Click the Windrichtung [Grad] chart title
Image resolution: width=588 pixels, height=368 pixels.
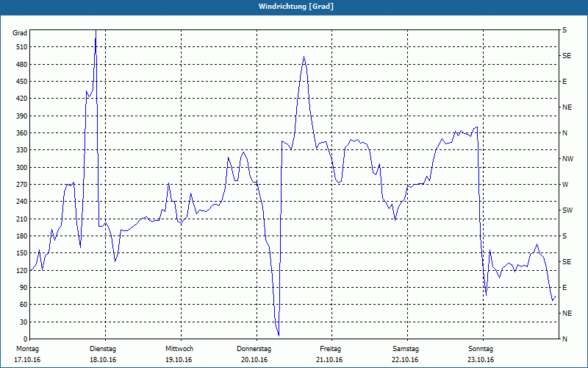click(296, 7)
